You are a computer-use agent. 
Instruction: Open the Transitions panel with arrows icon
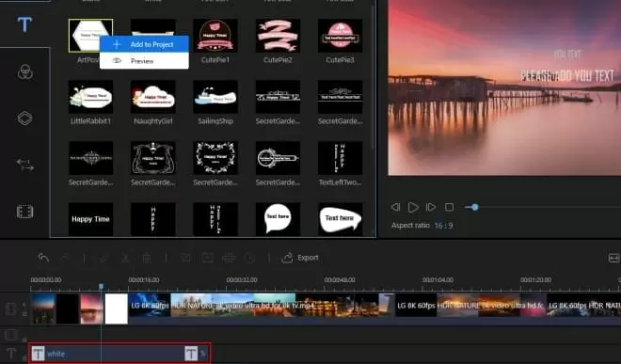[25, 165]
